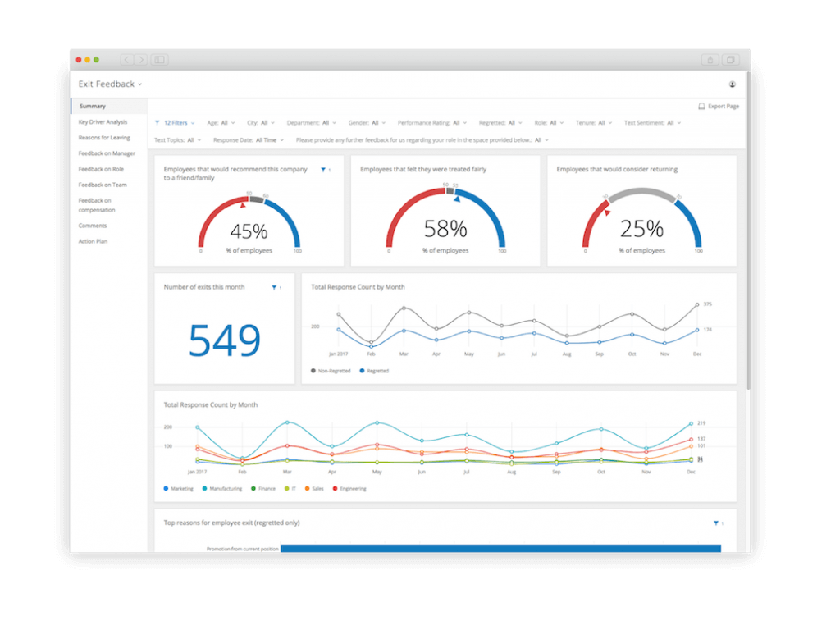Click the reader view icon in toolbar
840x621 pixels.
[158, 59]
